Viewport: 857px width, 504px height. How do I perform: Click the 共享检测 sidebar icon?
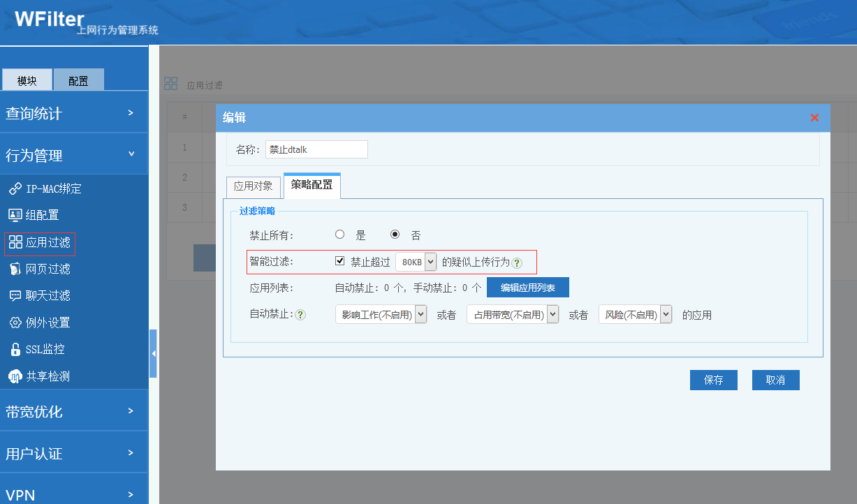pyautogui.click(x=15, y=376)
